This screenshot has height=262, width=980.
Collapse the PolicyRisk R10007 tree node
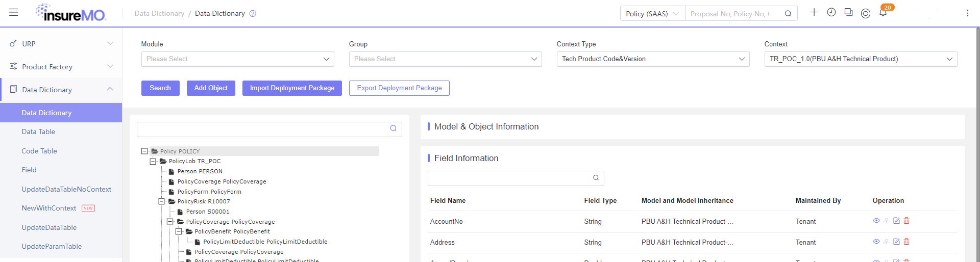point(161,201)
